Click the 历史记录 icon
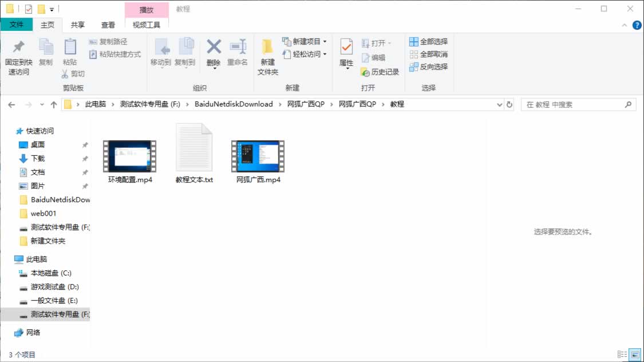Image resolution: width=644 pixels, height=362 pixels. 365,72
